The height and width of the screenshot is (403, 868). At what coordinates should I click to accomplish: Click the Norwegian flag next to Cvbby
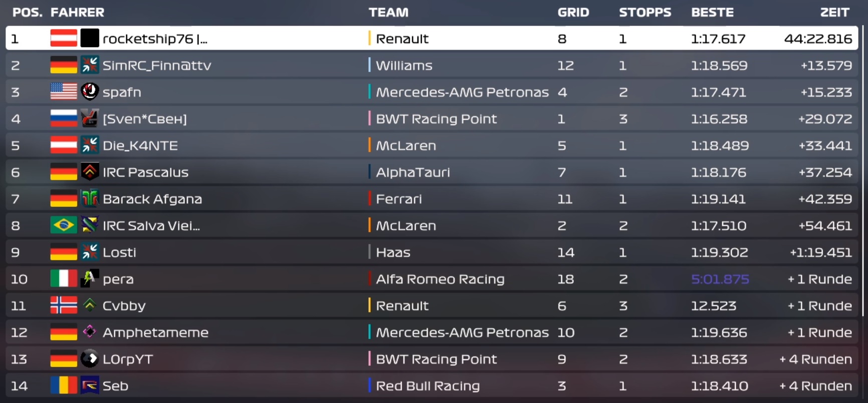[64, 305]
